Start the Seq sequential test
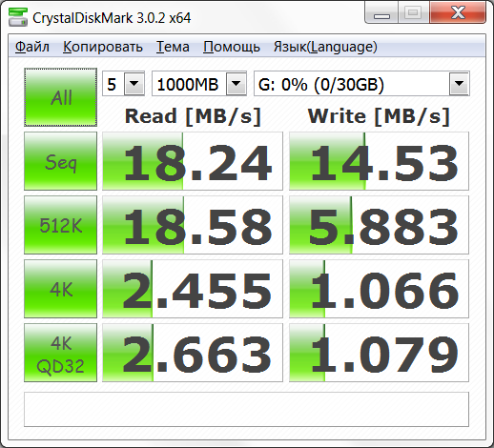The width and height of the screenshot is (494, 448). coord(60,161)
